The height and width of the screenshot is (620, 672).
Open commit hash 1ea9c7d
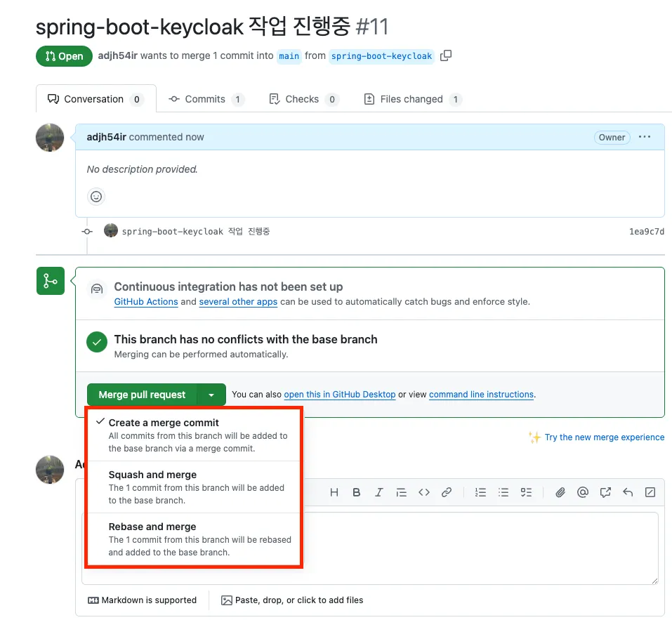[646, 232]
